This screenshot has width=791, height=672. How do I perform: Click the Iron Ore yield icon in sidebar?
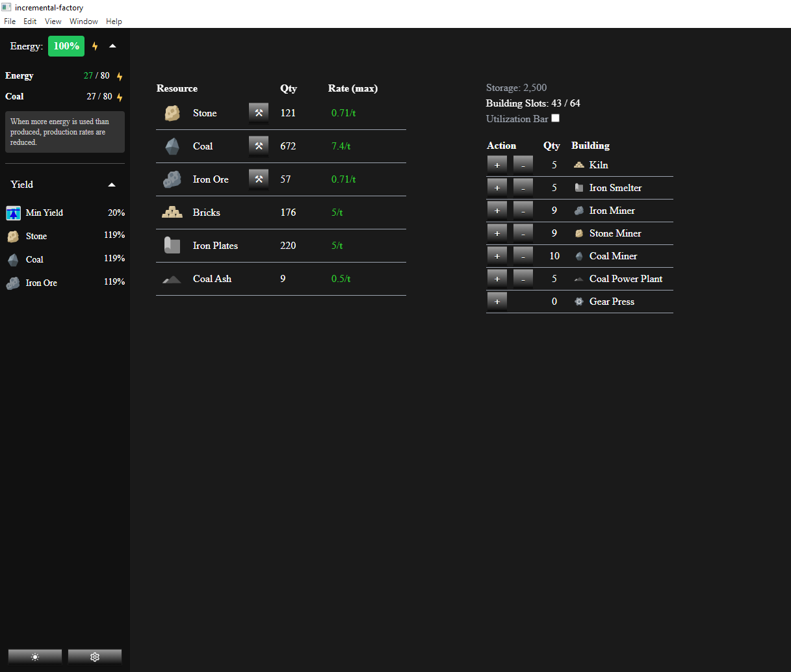[x=13, y=283]
